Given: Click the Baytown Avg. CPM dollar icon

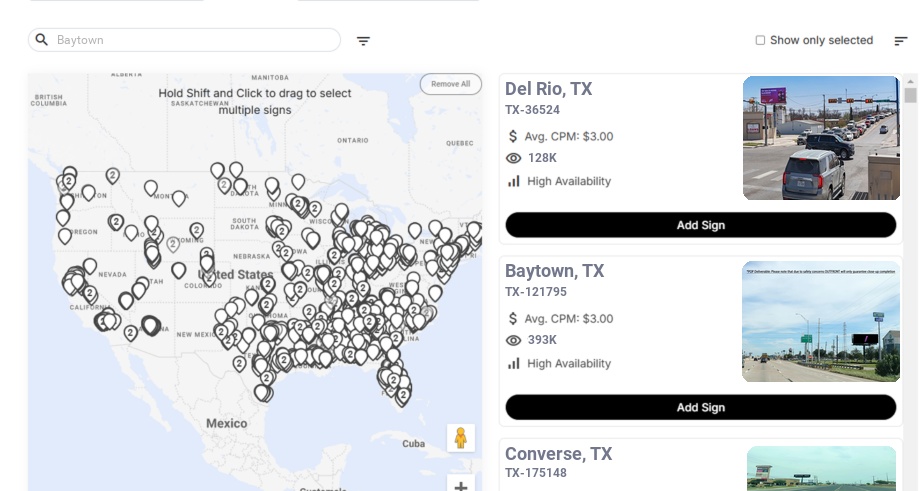Looking at the screenshot, I should click(514, 319).
